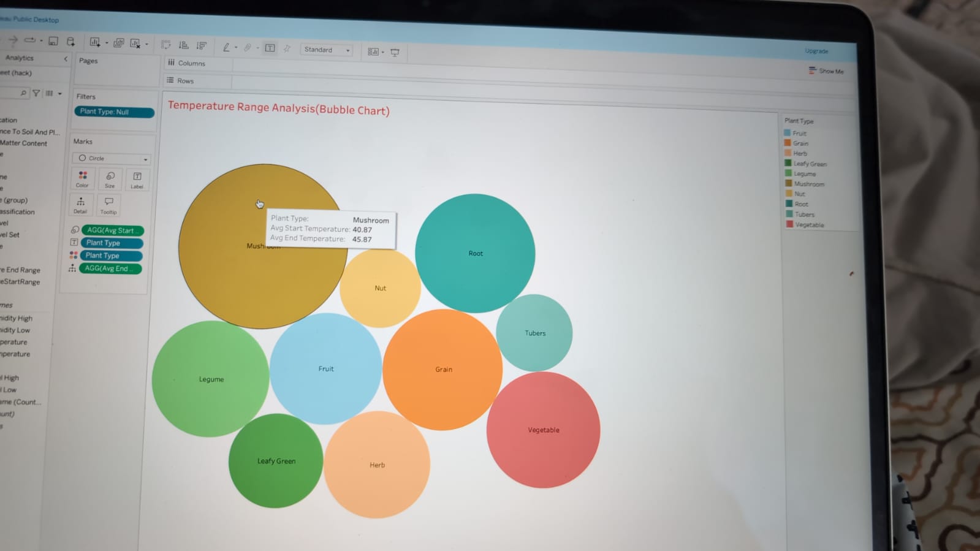The height and width of the screenshot is (551, 980).
Task: Click the Grain color swatch in the legend
Action: click(788, 143)
